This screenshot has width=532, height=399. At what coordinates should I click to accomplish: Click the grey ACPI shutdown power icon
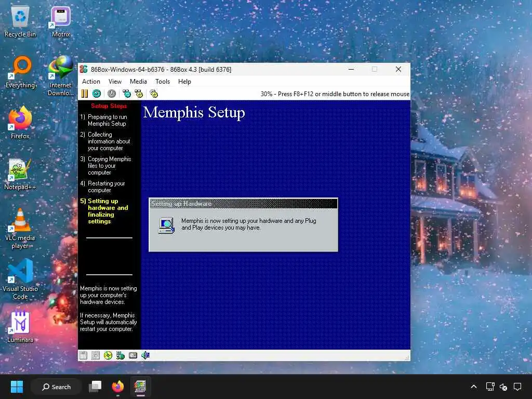(x=112, y=94)
